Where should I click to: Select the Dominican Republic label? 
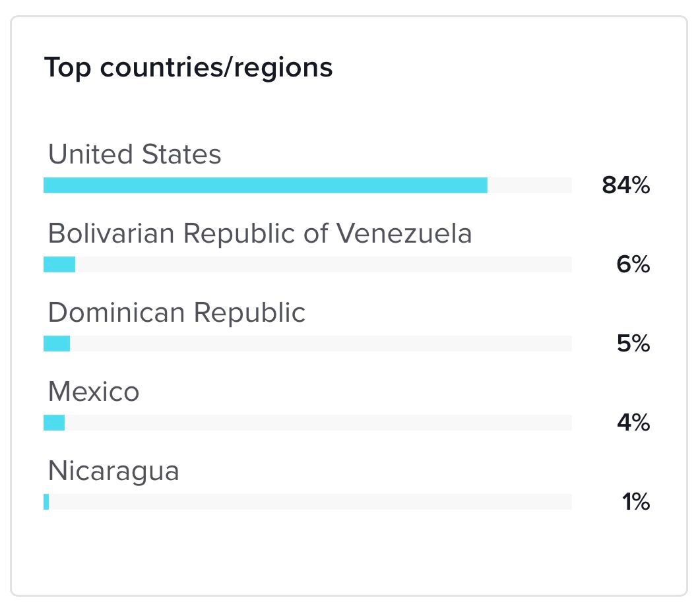[177, 313]
